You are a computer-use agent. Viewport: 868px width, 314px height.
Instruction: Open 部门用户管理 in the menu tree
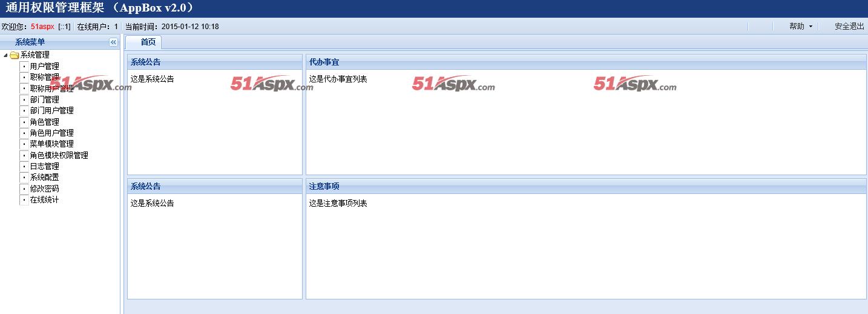coord(52,111)
